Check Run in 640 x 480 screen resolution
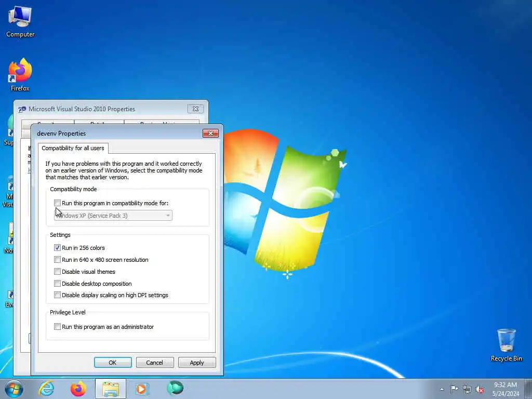This screenshot has height=399, width=532. (57, 260)
